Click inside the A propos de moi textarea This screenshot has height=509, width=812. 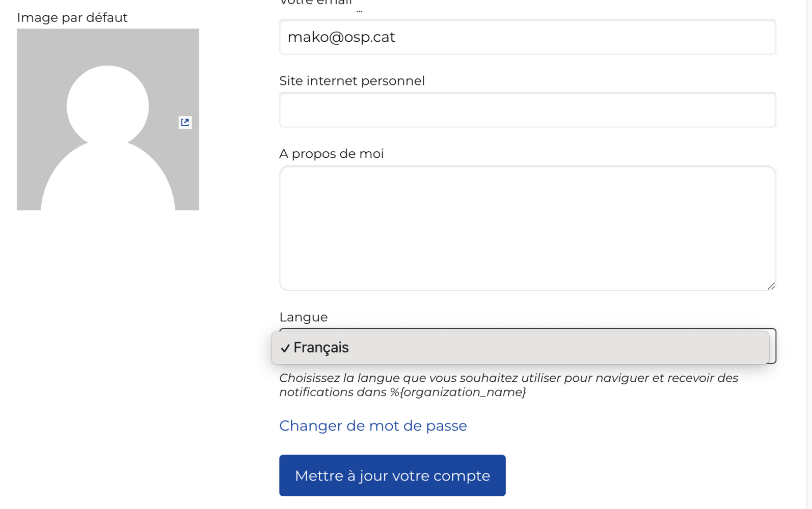point(527,228)
